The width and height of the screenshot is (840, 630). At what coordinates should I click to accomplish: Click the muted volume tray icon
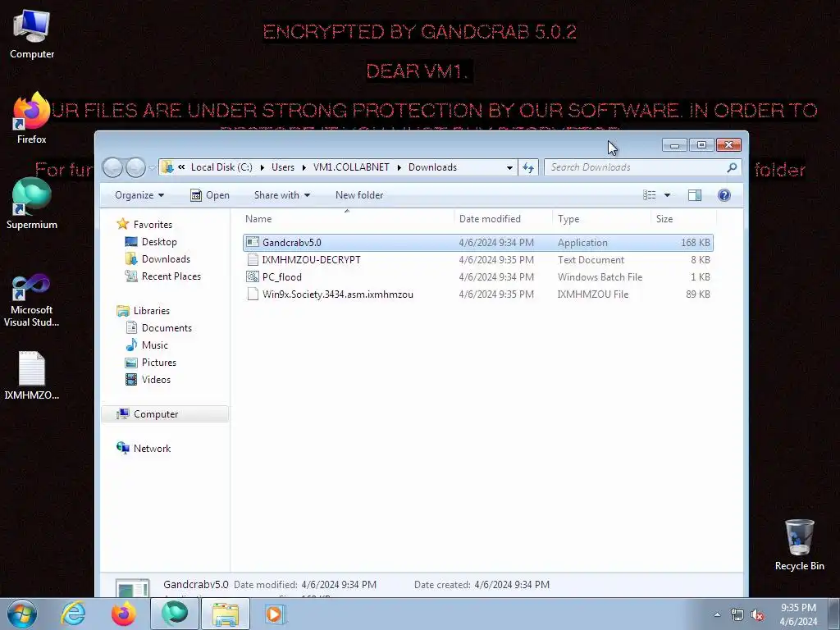tap(757, 615)
